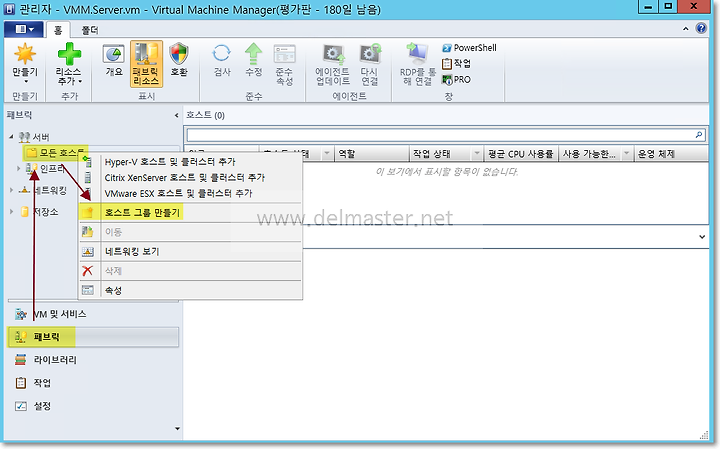Choose Citrix XenServer 호스트 및 클러스터 추가

tap(191, 178)
